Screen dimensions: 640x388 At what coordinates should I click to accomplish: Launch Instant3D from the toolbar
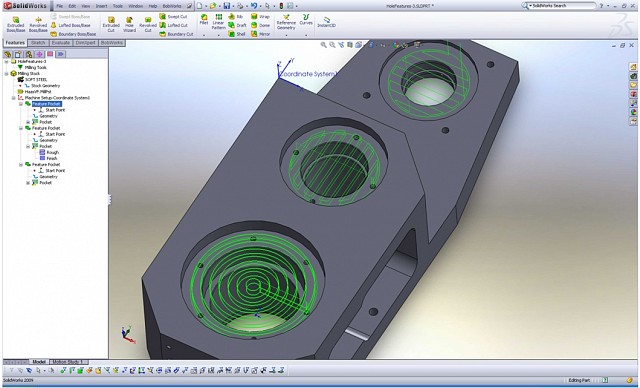coord(327,22)
